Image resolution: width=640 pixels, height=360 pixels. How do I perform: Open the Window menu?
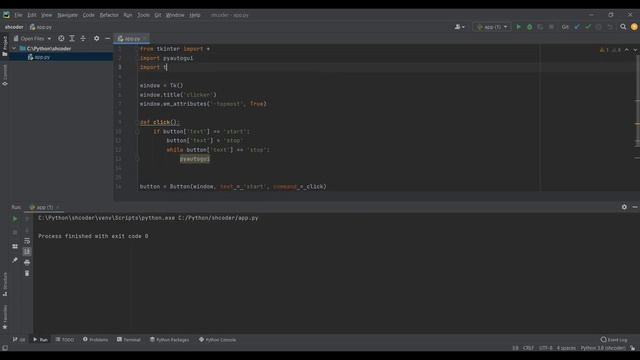[x=175, y=15]
